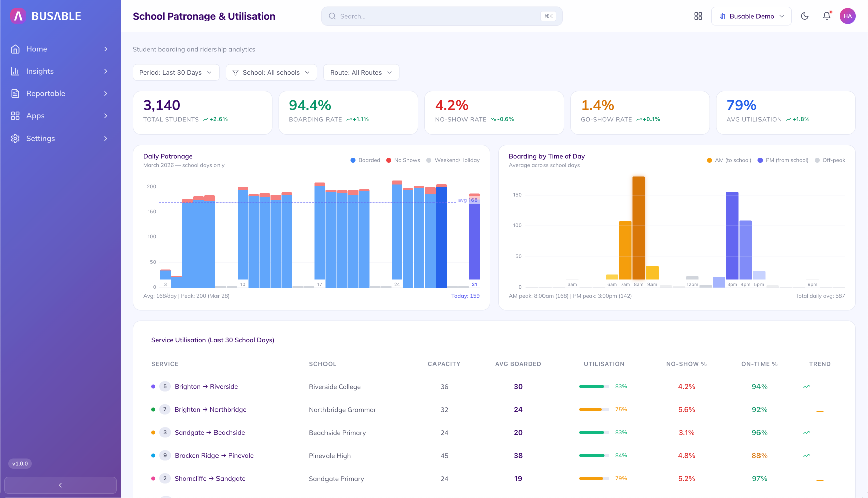Open the Apps menu item
This screenshot has height=498, width=868.
pyautogui.click(x=60, y=116)
